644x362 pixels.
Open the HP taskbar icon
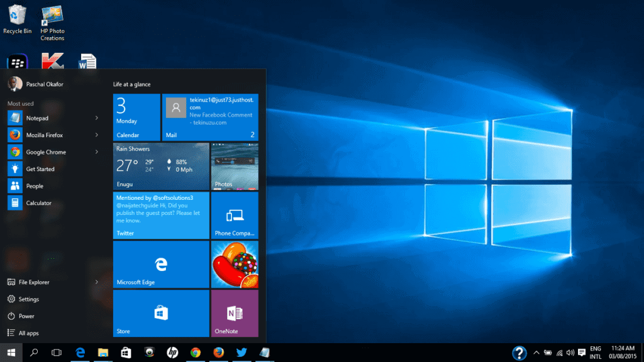tap(172, 353)
